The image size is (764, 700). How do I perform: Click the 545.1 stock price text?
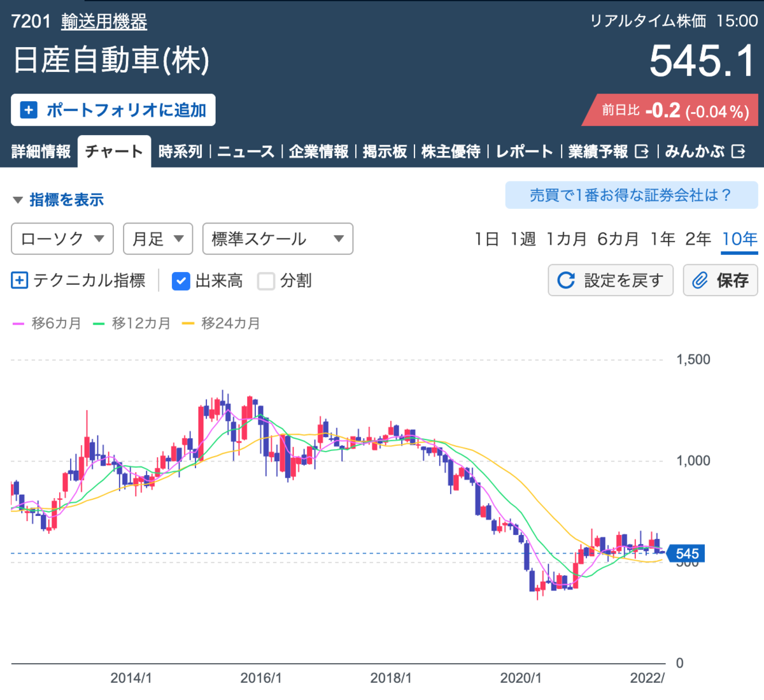702,61
